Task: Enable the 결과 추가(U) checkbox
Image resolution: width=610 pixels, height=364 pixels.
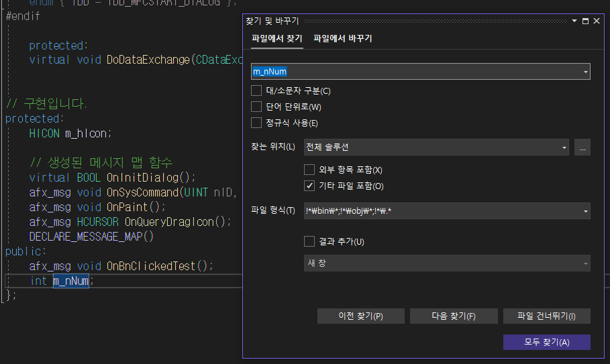Action: 309,241
